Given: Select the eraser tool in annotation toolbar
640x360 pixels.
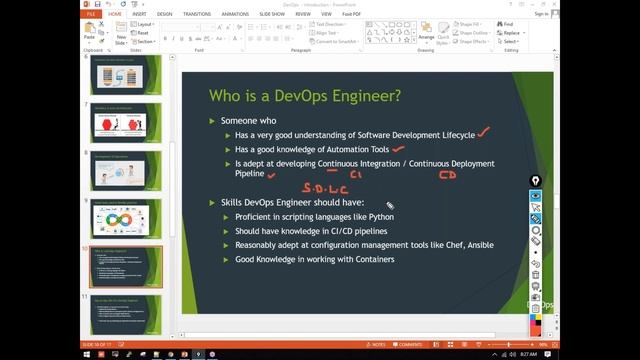Looking at the screenshot, I should 536,241.
